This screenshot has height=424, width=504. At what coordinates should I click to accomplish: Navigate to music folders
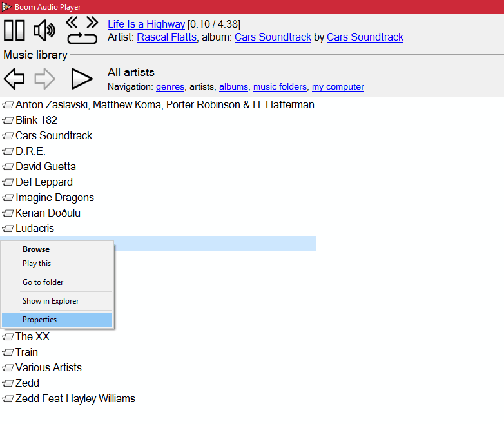tap(280, 87)
